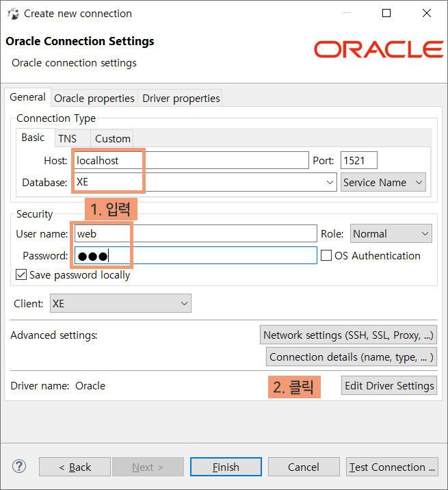Go back with the Back button
Image resolution: width=448 pixels, height=490 pixels.
click(x=75, y=467)
